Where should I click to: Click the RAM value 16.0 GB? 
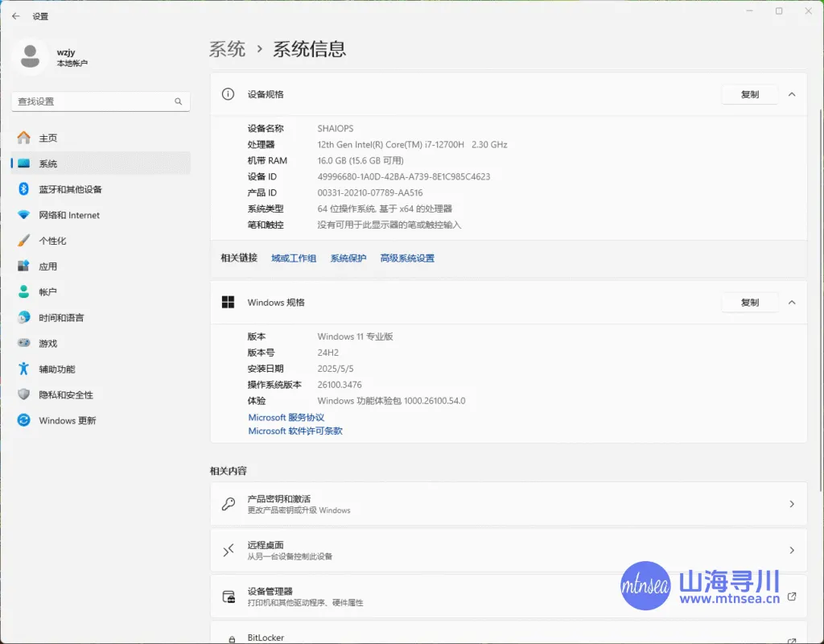[360, 160]
